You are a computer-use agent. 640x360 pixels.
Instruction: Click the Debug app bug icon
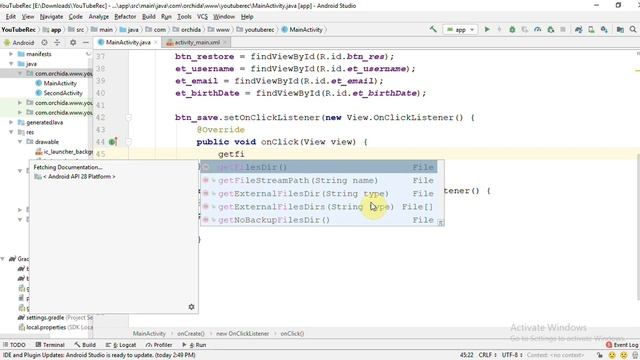click(512, 29)
